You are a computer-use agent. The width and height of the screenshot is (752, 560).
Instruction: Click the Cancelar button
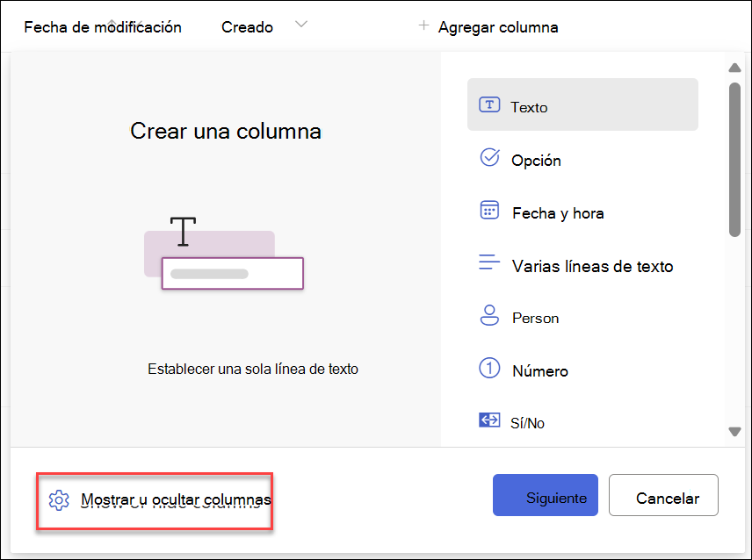[663, 495]
